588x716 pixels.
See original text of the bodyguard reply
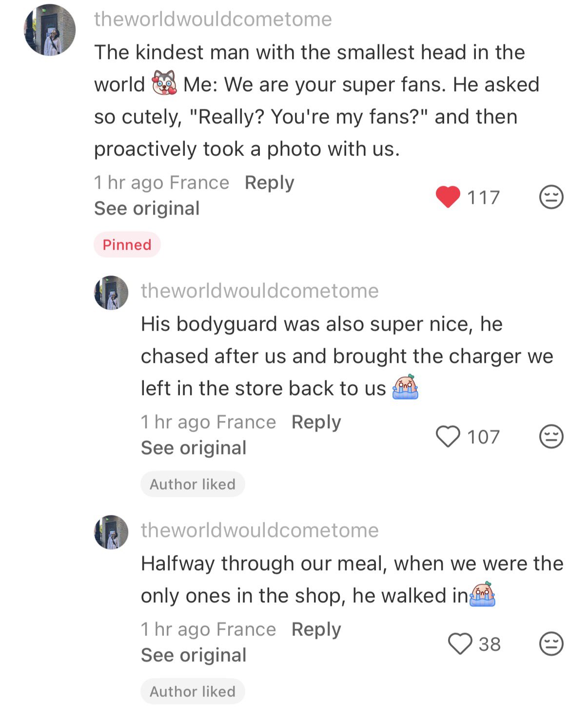point(194,448)
